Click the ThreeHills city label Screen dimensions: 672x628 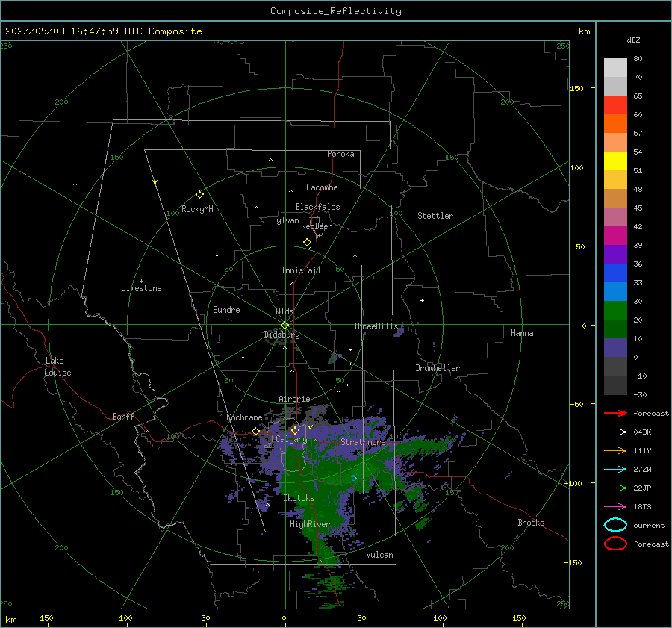pyautogui.click(x=376, y=326)
